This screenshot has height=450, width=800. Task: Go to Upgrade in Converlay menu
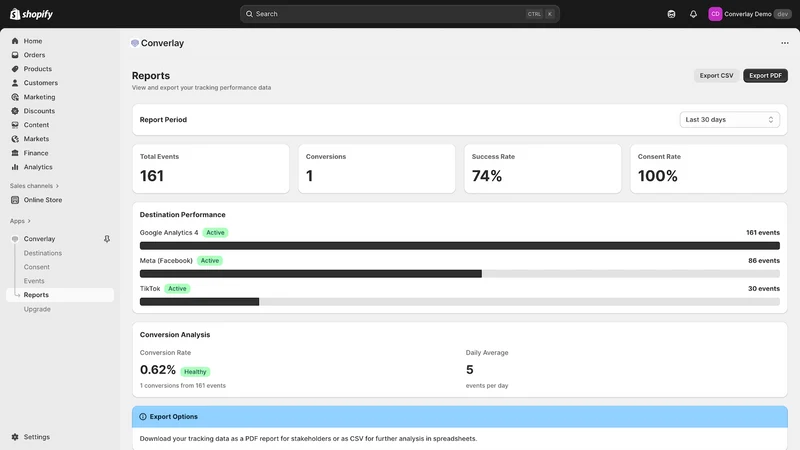37,309
